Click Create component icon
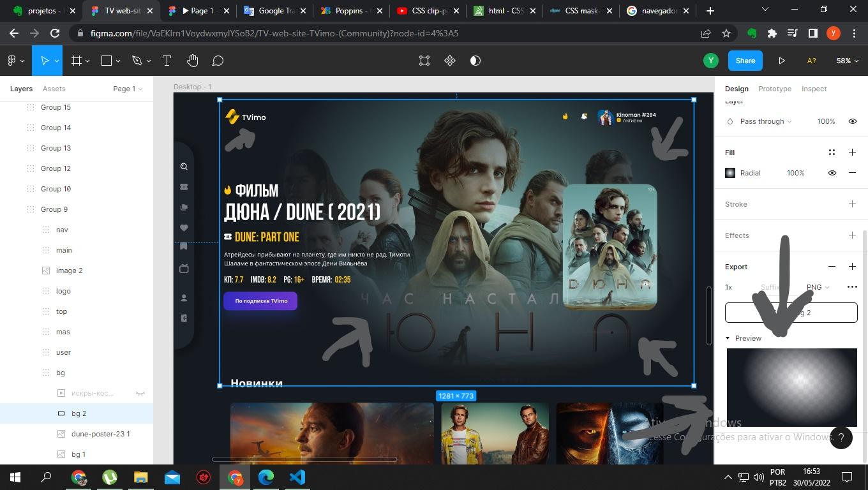 pos(450,61)
